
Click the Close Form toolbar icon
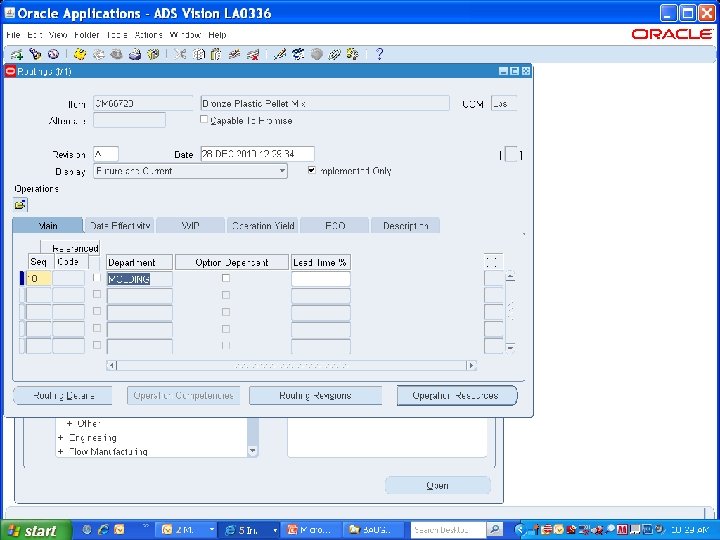click(x=153, y=55)
